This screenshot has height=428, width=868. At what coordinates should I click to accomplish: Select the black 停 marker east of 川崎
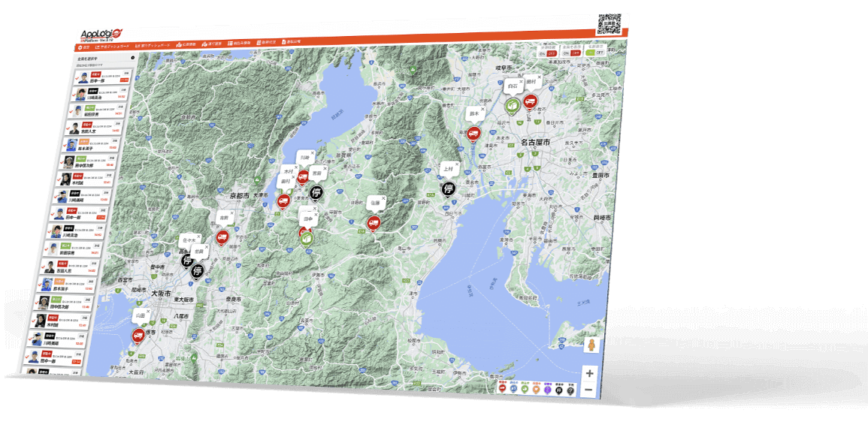tap(316, 193)
